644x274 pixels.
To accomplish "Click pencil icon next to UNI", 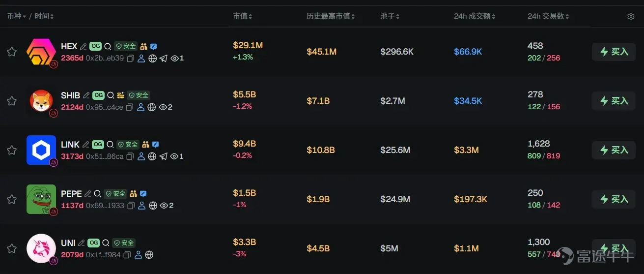I will (82, 243).
